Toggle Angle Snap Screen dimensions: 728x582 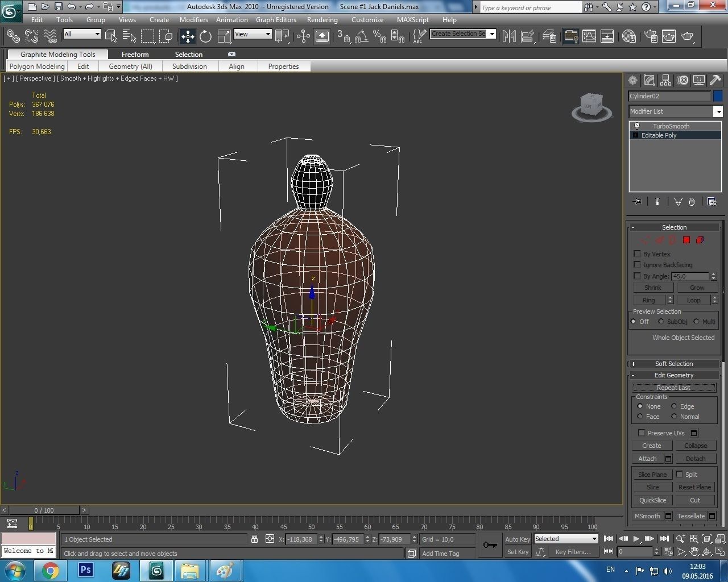[361, 36]
